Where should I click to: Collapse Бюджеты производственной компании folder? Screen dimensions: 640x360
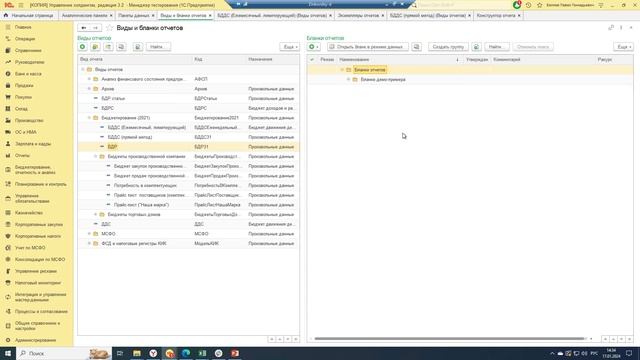[96, 156]
